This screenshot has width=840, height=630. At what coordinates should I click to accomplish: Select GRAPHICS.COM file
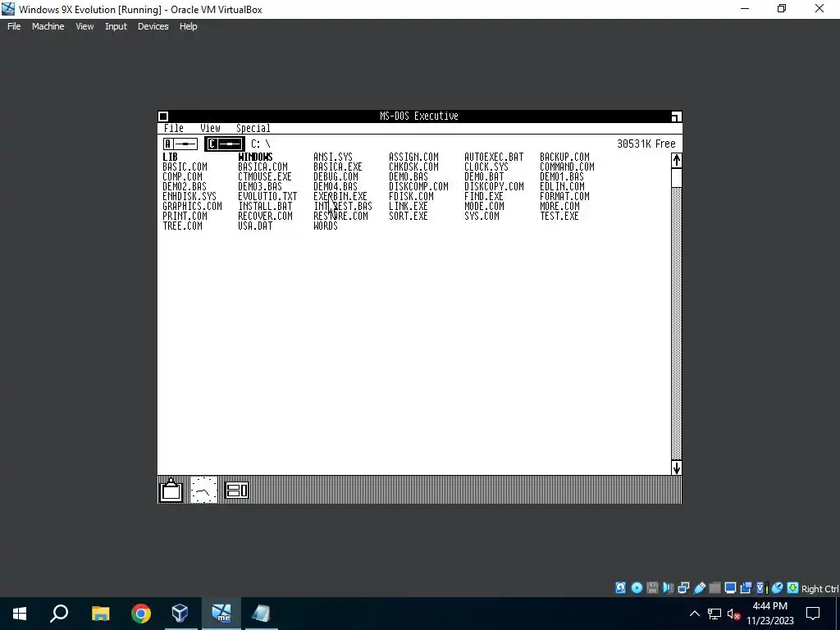tap(192, 206)
